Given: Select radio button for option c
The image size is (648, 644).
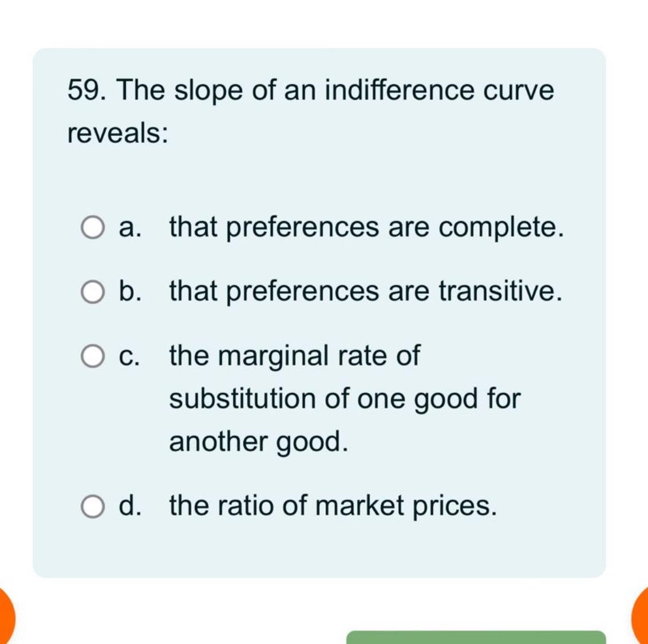Looking at the screenshot, I should point(93,355).
